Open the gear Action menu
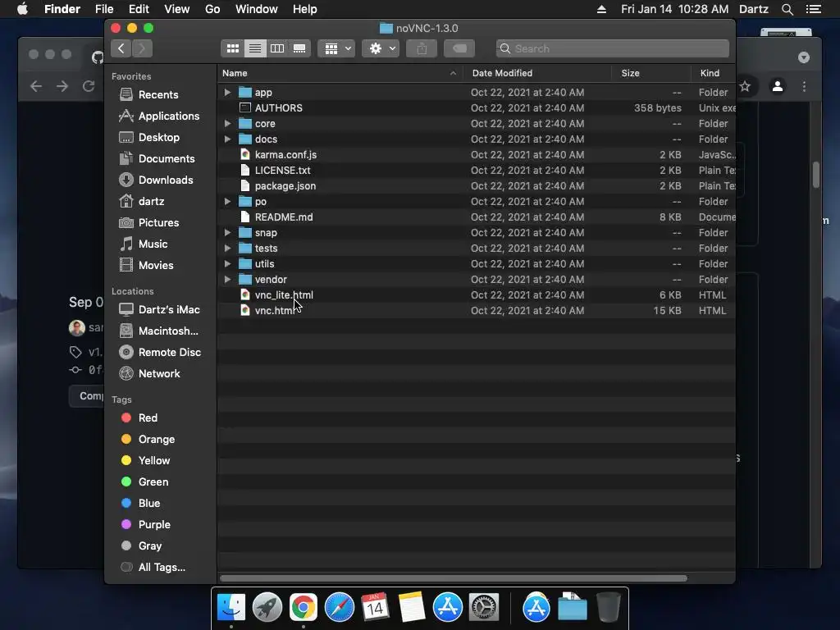 381,48
